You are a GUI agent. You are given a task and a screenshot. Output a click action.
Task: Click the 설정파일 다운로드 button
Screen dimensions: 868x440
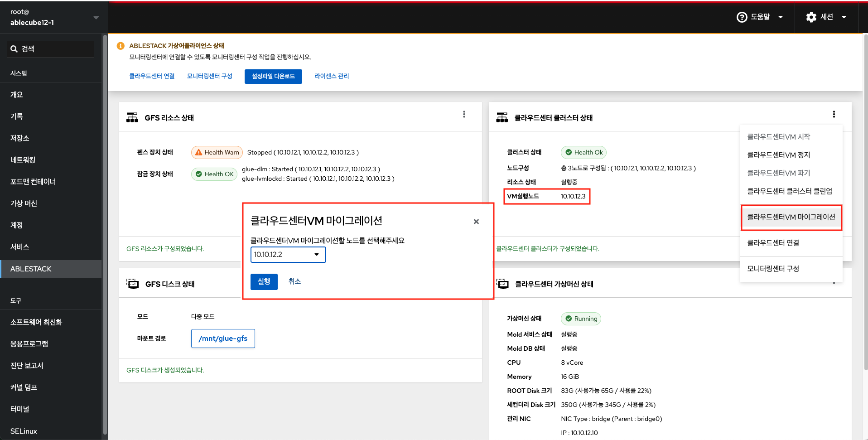(x=273, y=76)
